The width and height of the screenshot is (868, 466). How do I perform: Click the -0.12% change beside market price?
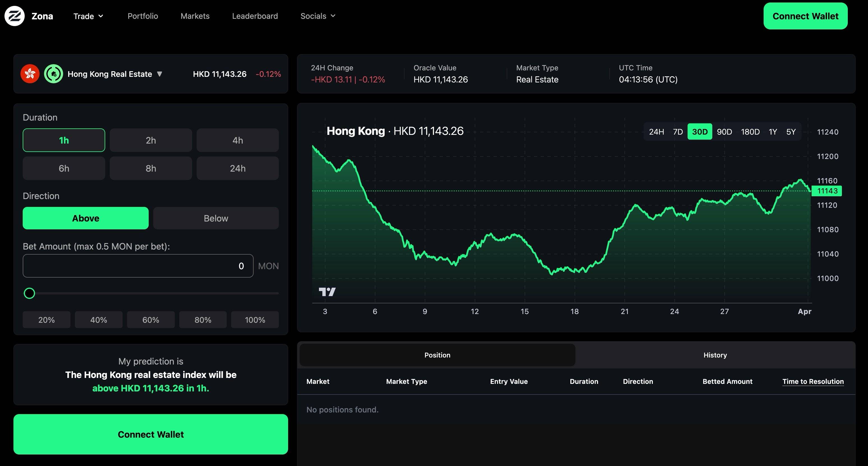(268, 74)
